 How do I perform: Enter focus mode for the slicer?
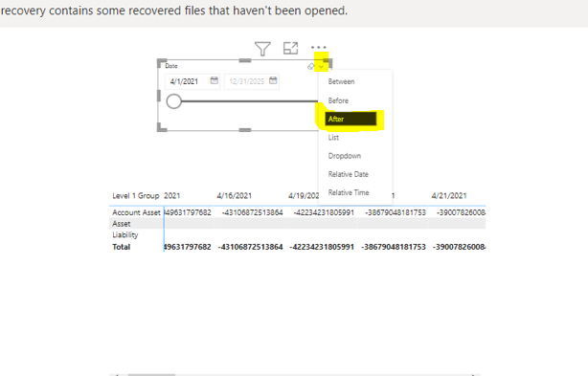click(x=290, y=48)
